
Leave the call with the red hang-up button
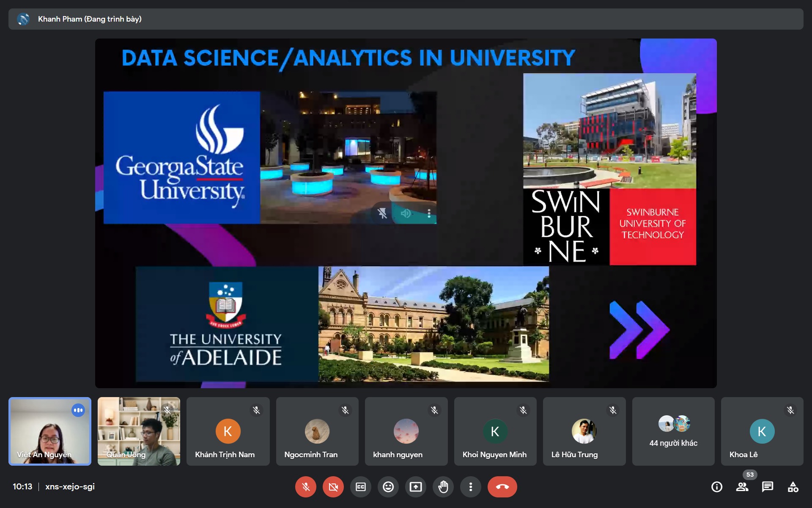tap(502, 487)
